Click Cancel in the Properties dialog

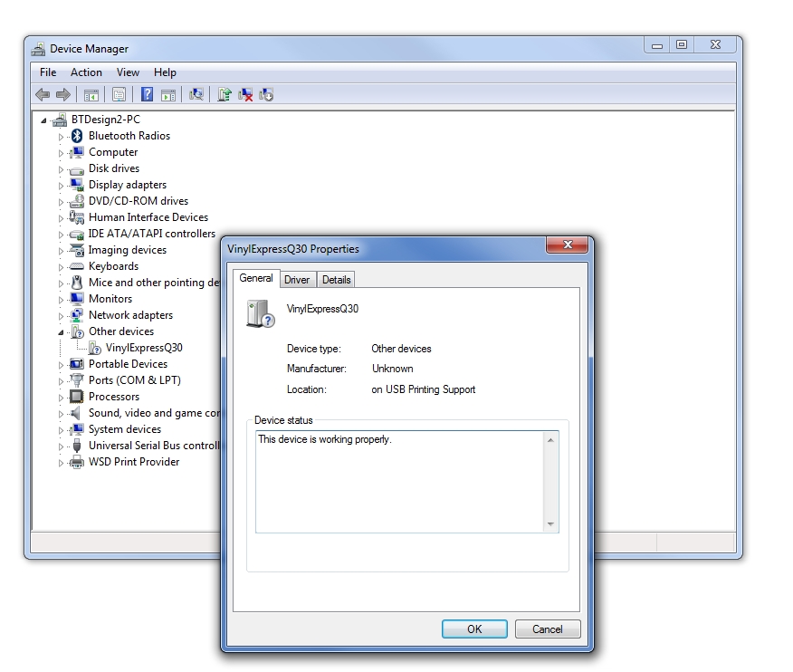pos(548,629)
